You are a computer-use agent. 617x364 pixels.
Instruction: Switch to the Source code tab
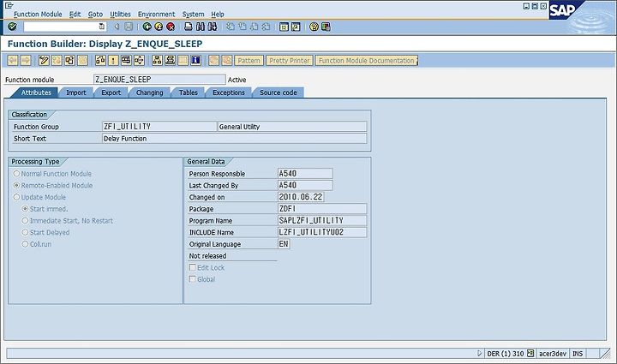pos(279,92)
